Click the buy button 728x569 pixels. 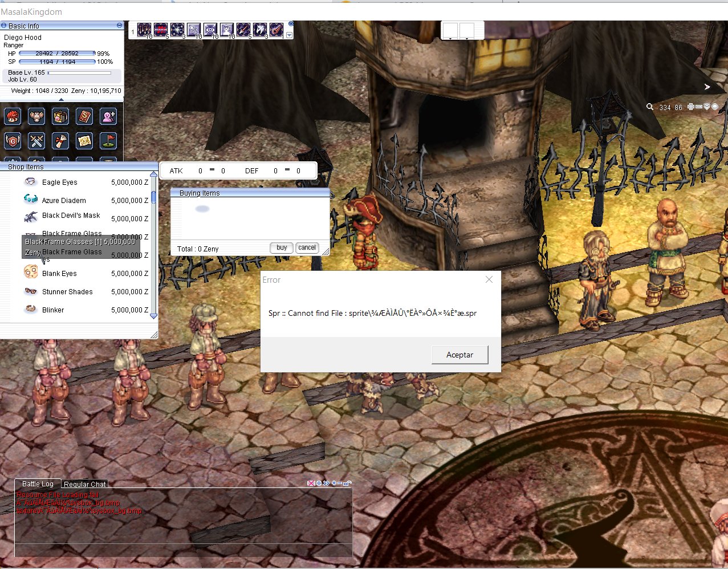pos(282,247)
